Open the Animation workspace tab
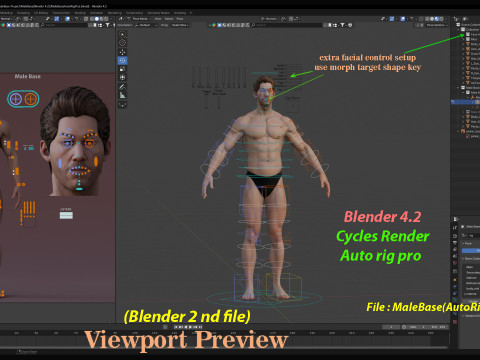This screenshot has width=480, height=360. click(96, 13)
